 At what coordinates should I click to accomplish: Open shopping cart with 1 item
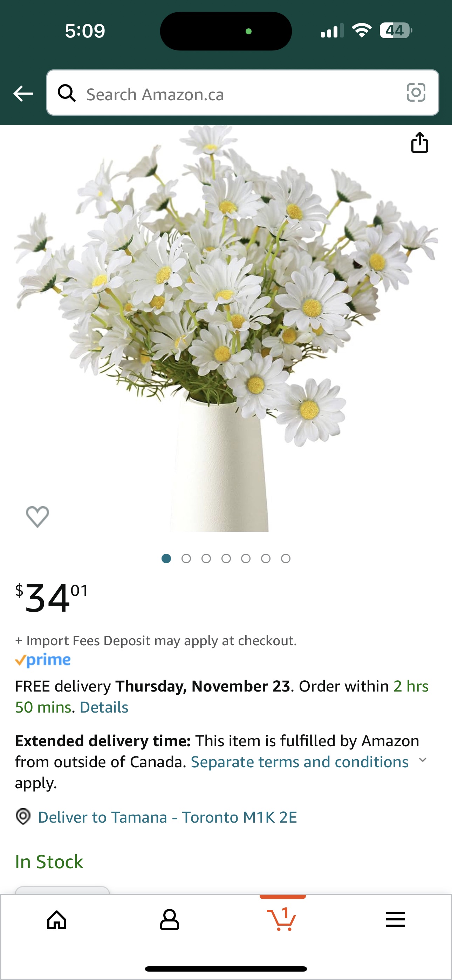[282, 919]
